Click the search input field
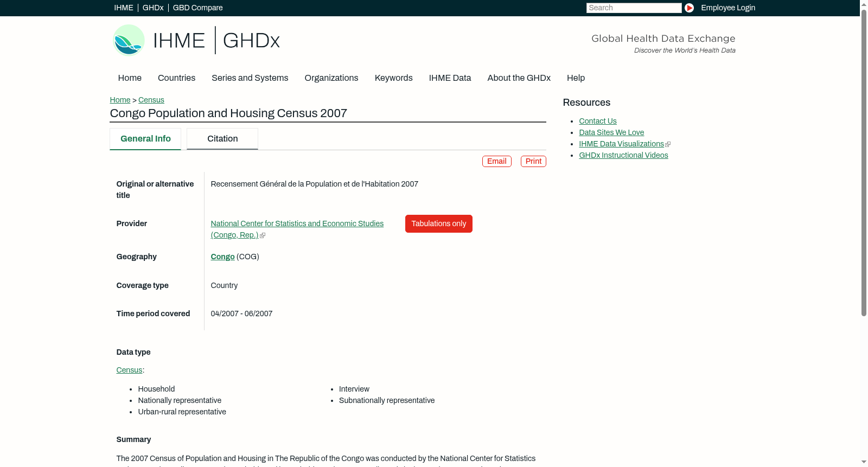The width and height of the screenshot is (868, 467). [x=634, y=8]
